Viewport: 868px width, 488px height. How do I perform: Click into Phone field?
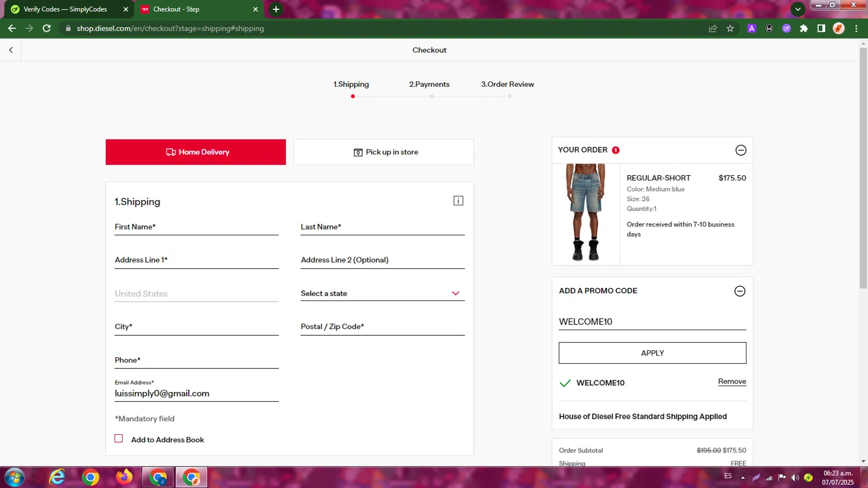(x=197, y=360)
